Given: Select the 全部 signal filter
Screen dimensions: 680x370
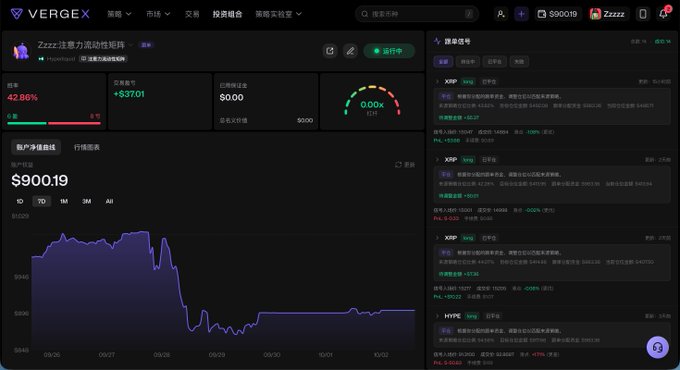Looking at the screenshot, I should [443, 62].
